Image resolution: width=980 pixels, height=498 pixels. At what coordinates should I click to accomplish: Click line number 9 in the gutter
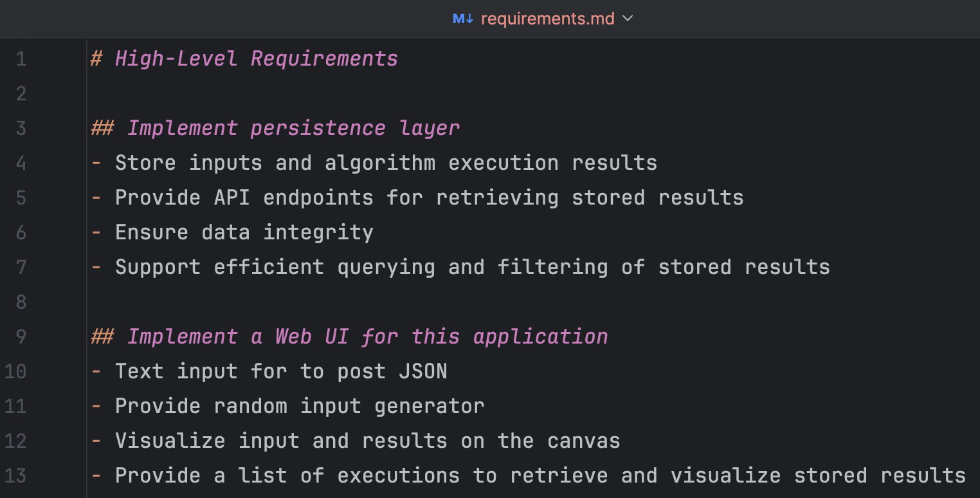[21, 337]
